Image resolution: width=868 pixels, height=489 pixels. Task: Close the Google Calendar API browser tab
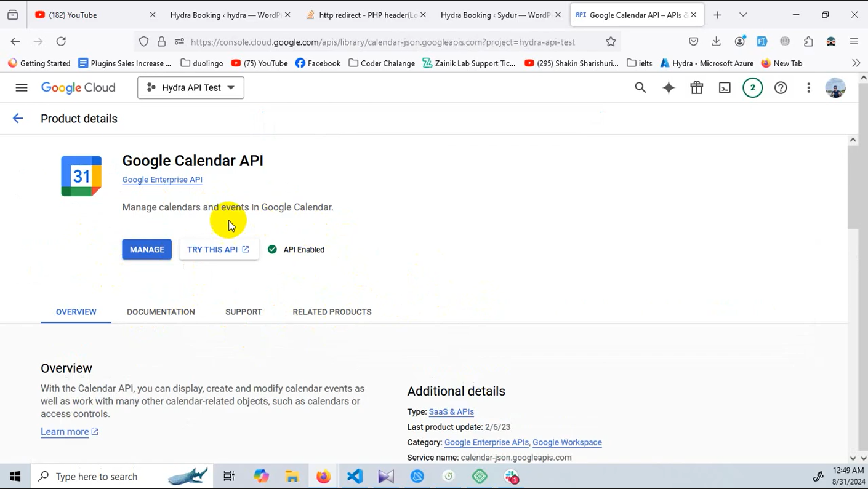point(694,15)
